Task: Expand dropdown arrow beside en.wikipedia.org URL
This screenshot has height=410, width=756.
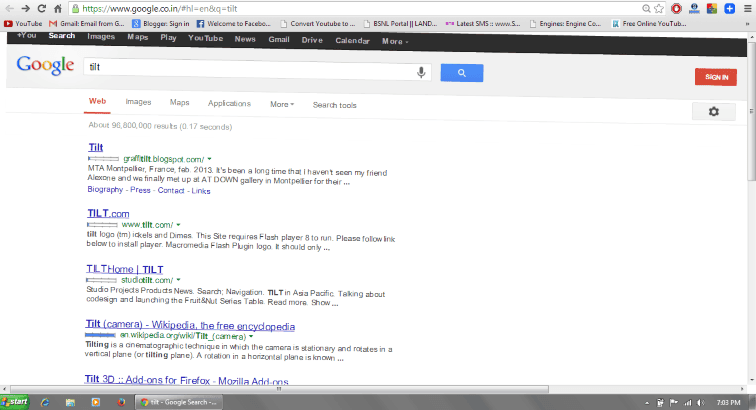Action: click(x=251, y=336)
